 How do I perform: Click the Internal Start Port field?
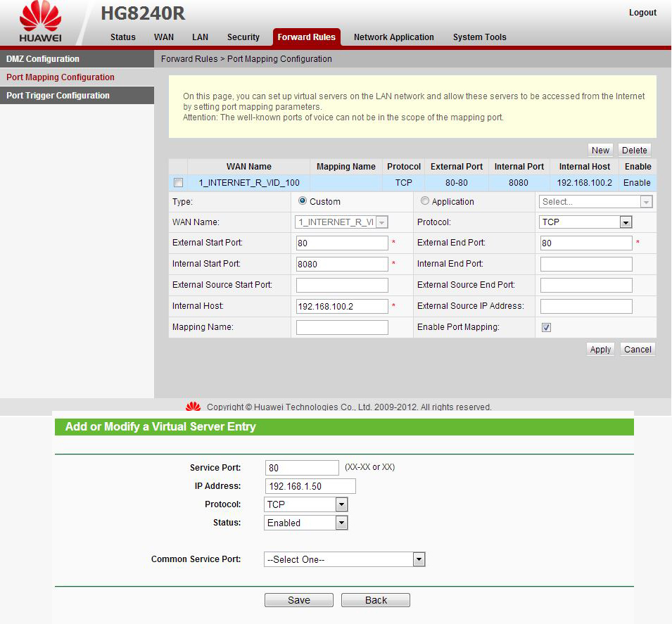click(342, 265)
